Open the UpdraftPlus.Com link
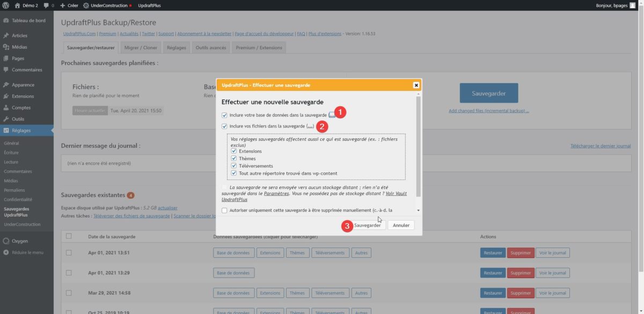644x314 pixels. pyautogui.click(x=79, y=33)
